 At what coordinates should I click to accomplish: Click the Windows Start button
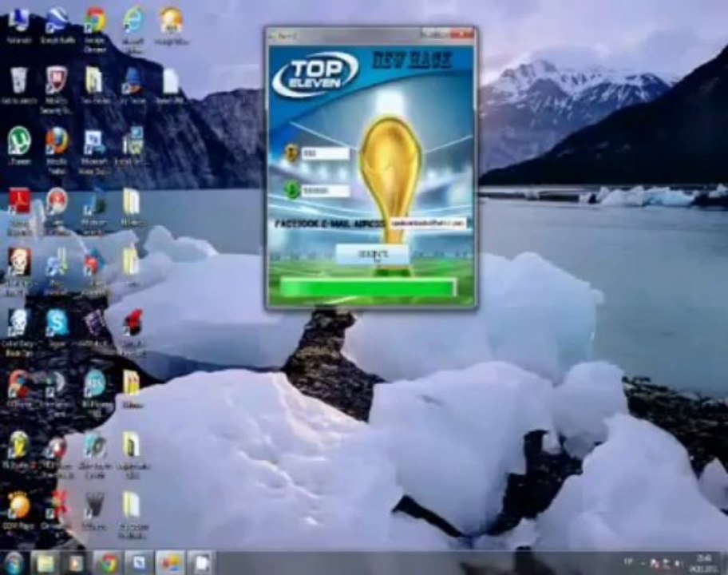click(14, 563)
